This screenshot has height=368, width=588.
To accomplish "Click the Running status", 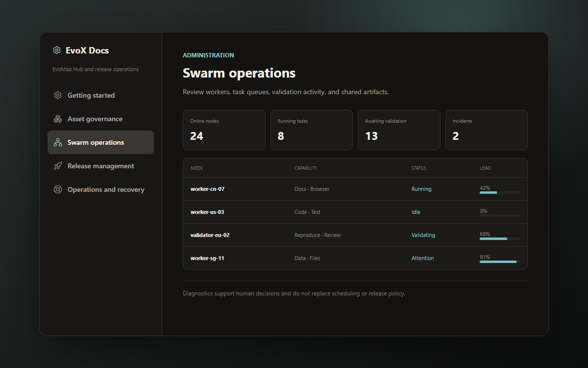I will click(x=421, y=189).
